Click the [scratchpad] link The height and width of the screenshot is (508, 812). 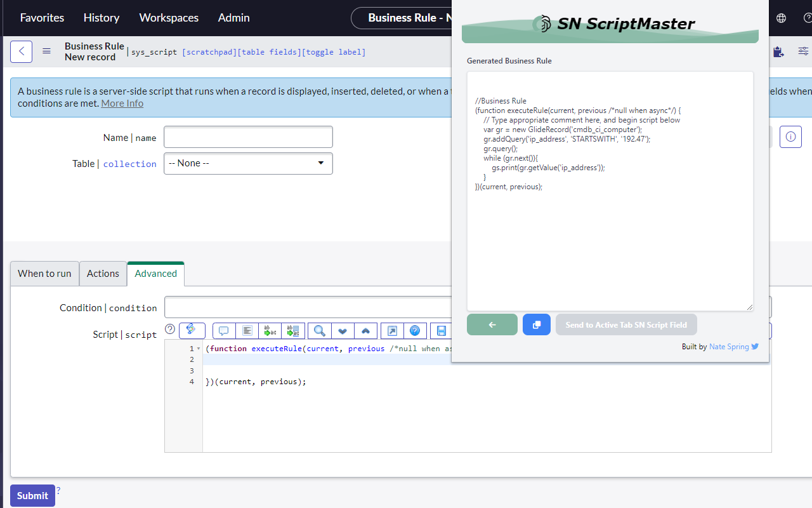tap(209, 52)
